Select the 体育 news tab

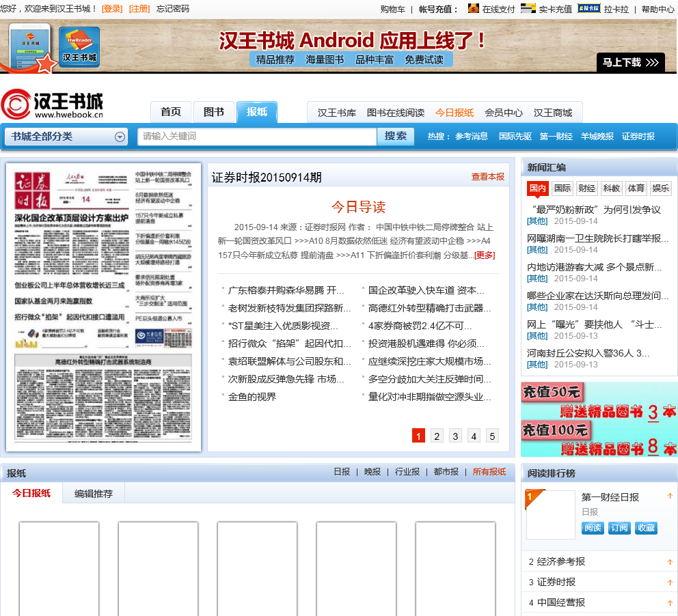[636, 188]
